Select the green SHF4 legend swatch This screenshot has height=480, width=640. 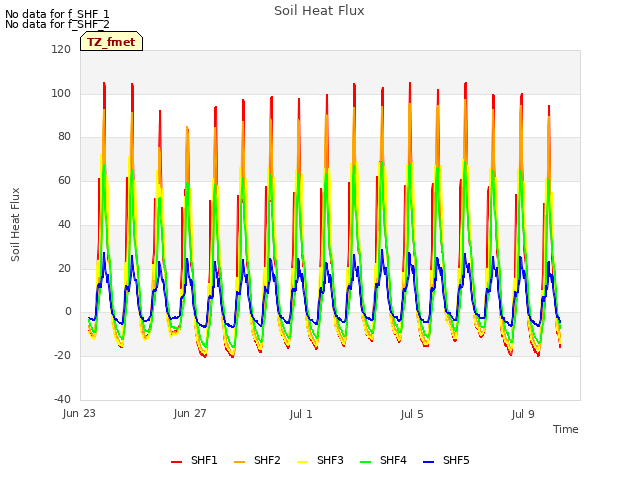366,462
